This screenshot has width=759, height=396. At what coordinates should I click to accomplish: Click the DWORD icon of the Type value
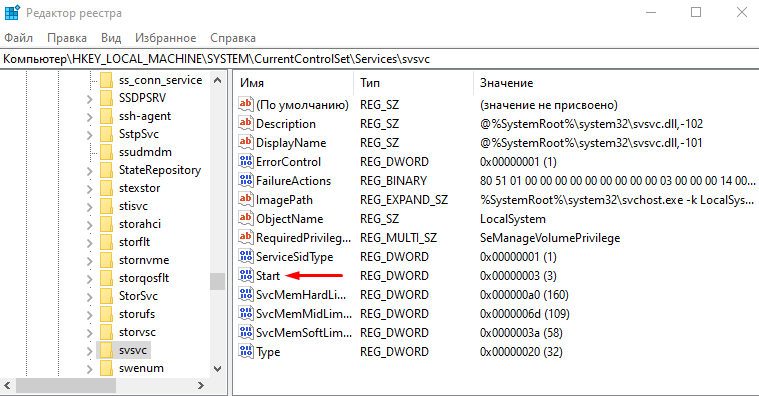245,351
